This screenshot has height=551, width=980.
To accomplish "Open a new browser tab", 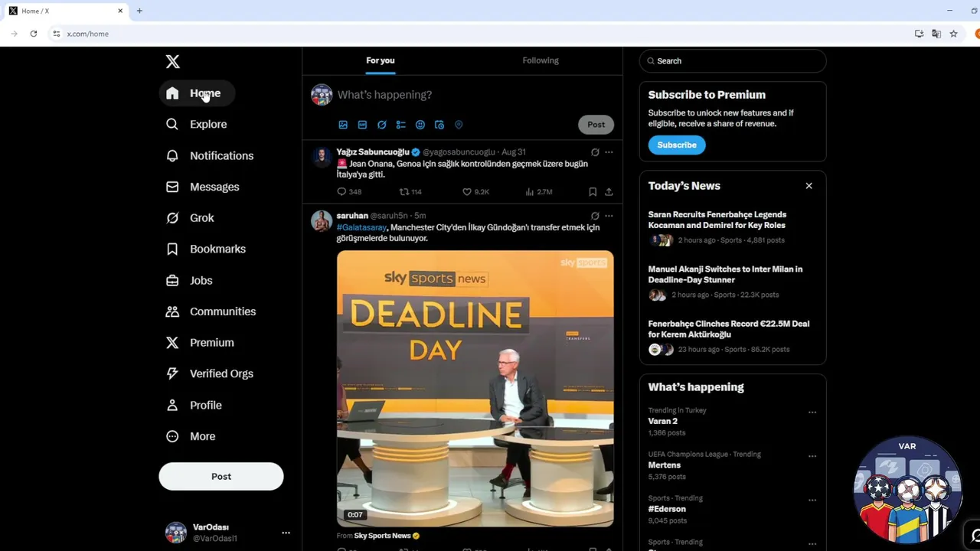I will [x=139, y=11].
